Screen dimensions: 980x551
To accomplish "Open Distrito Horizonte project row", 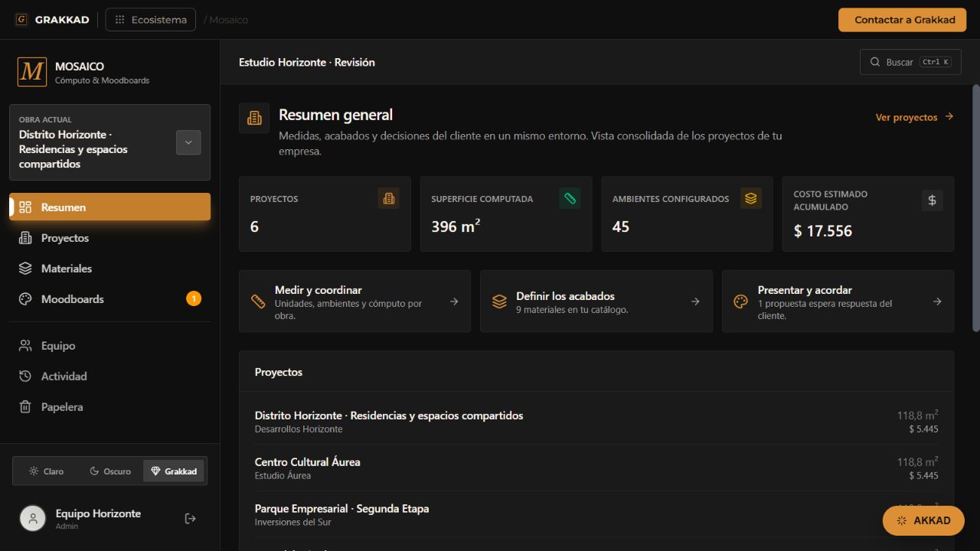I will tap(596, 422).
